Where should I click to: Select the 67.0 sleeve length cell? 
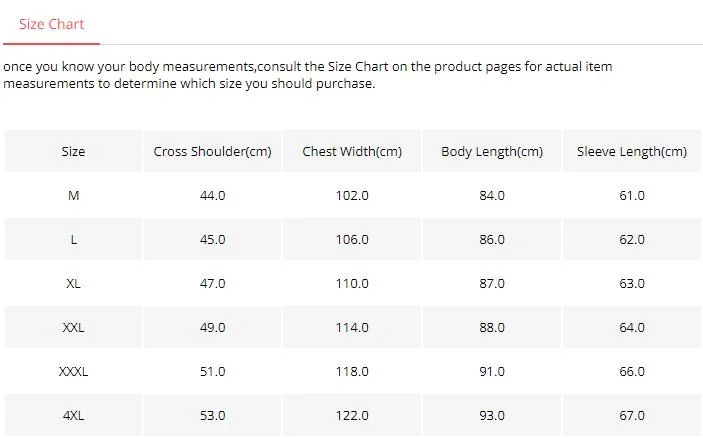tap(632, 415)
